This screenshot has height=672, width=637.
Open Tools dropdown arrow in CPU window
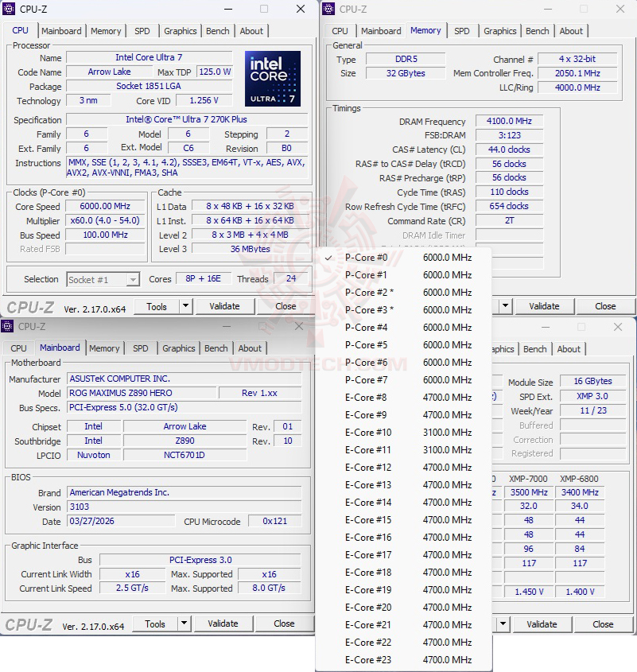tap(185, 306)
